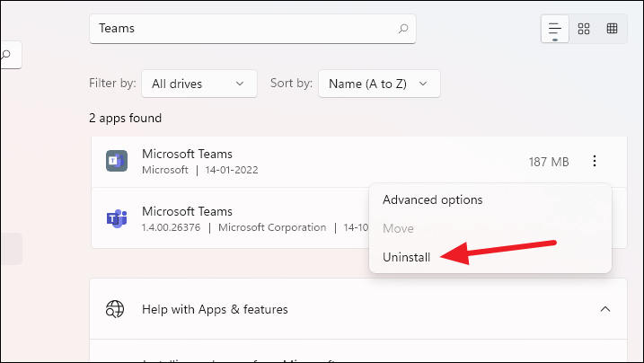Screen dimensions: 644x363
Task: Click the gray Microsoft Teams app icon
Action: tap(117, 161)
